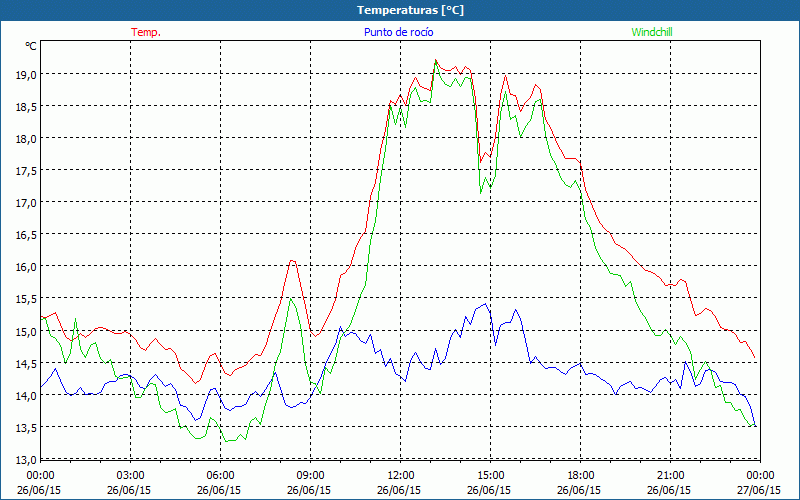Click the 18:00 time axis label
Image resolution: width=800 pixels, height=500 pixels.
tap(581, 475)
